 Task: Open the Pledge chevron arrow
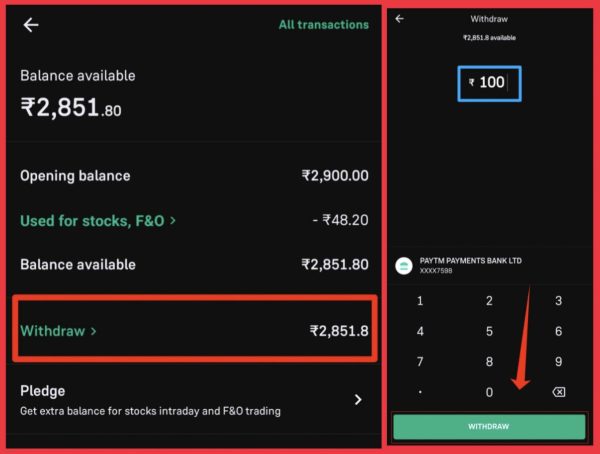point(358,400)
